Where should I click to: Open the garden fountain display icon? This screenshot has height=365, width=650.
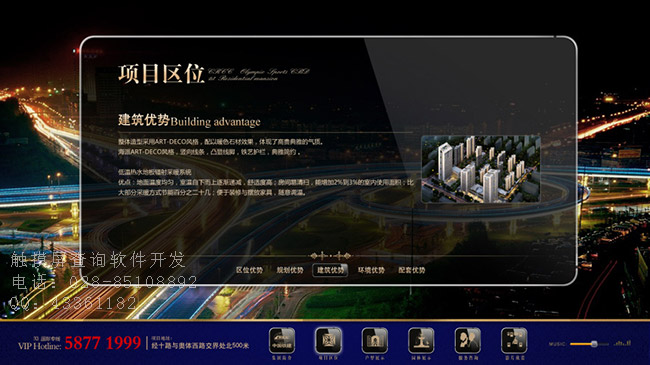421,341
